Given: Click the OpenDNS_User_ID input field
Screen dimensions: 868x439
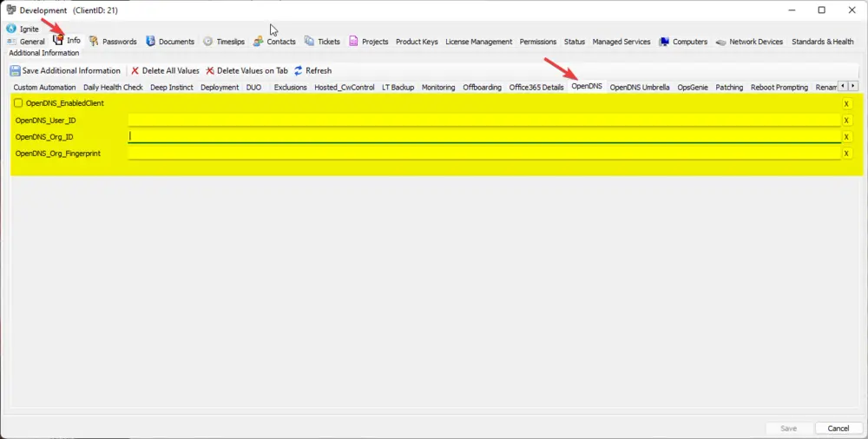Looking at the screenshot, I should pos(484,120).
